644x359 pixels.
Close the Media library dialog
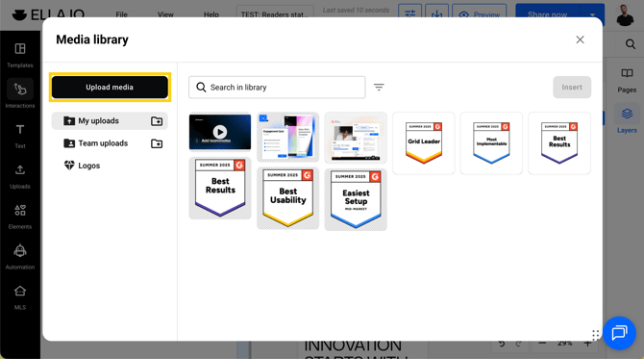tap(580, 39)
